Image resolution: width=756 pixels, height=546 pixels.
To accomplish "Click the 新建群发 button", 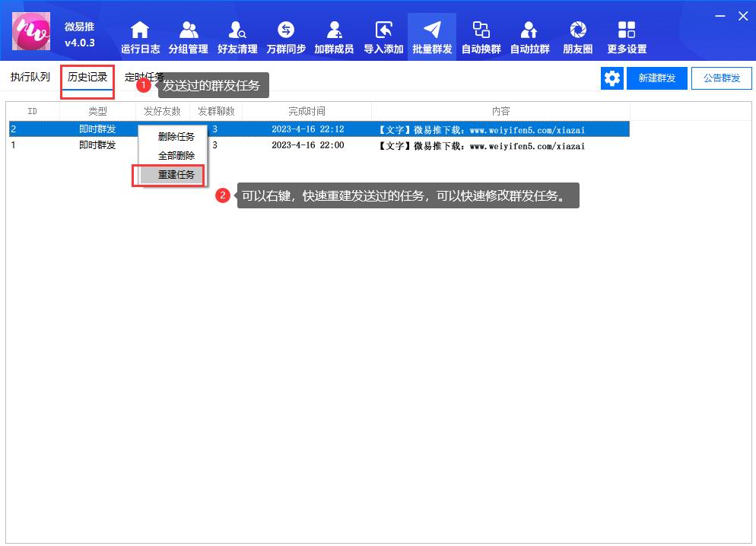I will pos(657,78).
